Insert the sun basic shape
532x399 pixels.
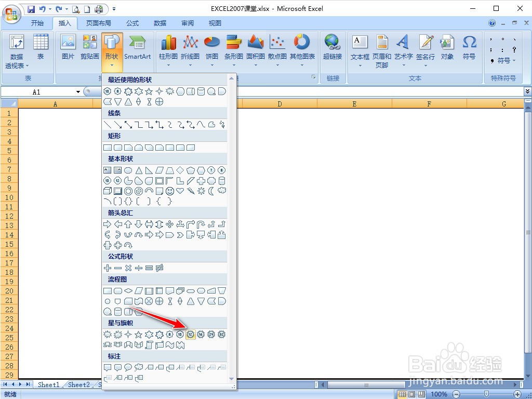tap(201, 191)
